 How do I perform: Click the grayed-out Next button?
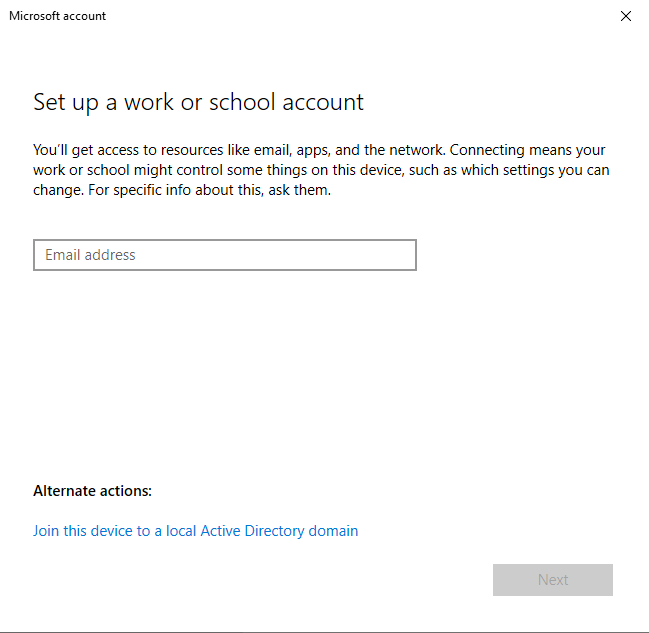[552, 580]
